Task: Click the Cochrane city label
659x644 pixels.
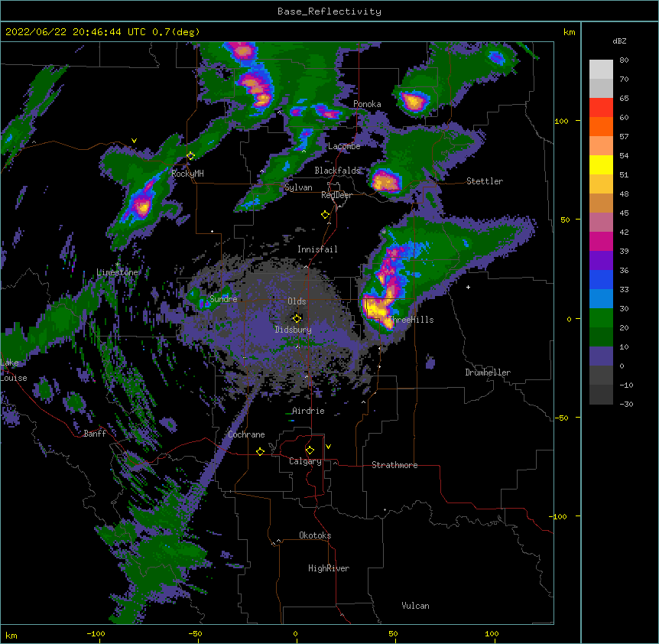Action: (246, 434)
